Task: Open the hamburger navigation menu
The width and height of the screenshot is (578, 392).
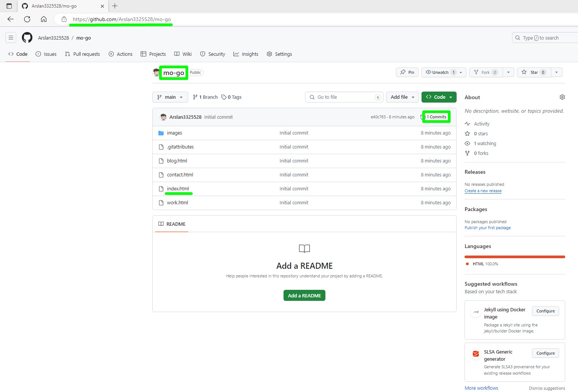Action: 11,38
